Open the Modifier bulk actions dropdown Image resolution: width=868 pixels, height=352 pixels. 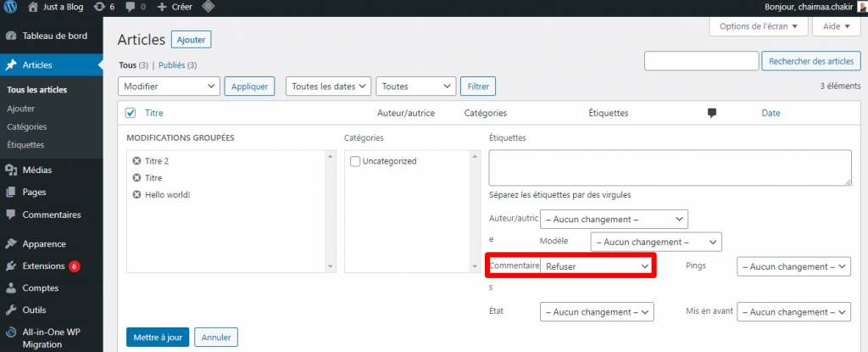pyautogui.click(x=170, y=87)
